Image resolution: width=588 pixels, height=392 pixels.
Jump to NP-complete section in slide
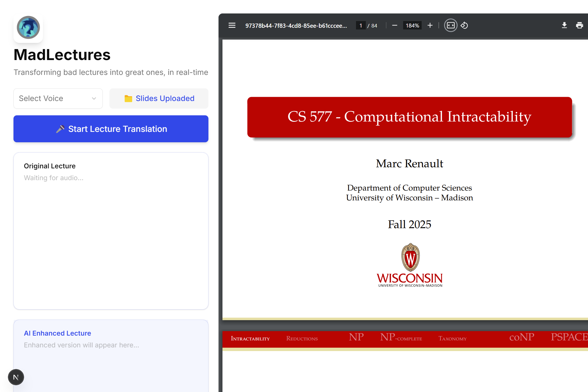(x=401, y=338)
